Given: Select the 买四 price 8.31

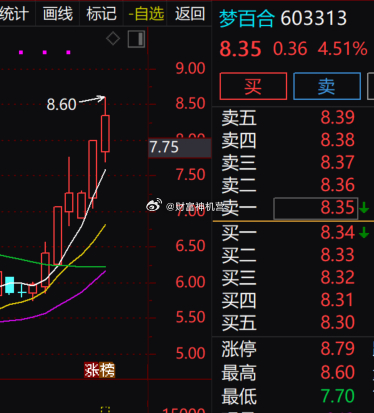Looking at the screenshot, I should (337, 300).
